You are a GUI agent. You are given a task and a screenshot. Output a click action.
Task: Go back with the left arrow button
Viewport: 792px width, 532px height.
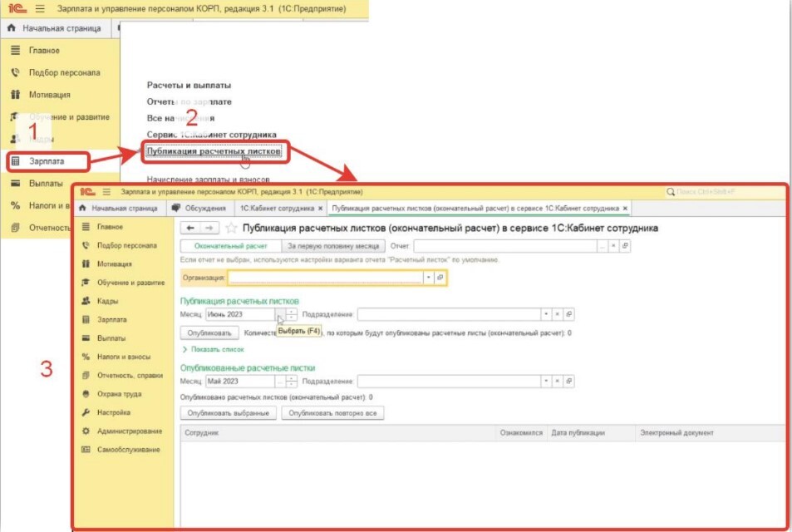click(190, 228)
